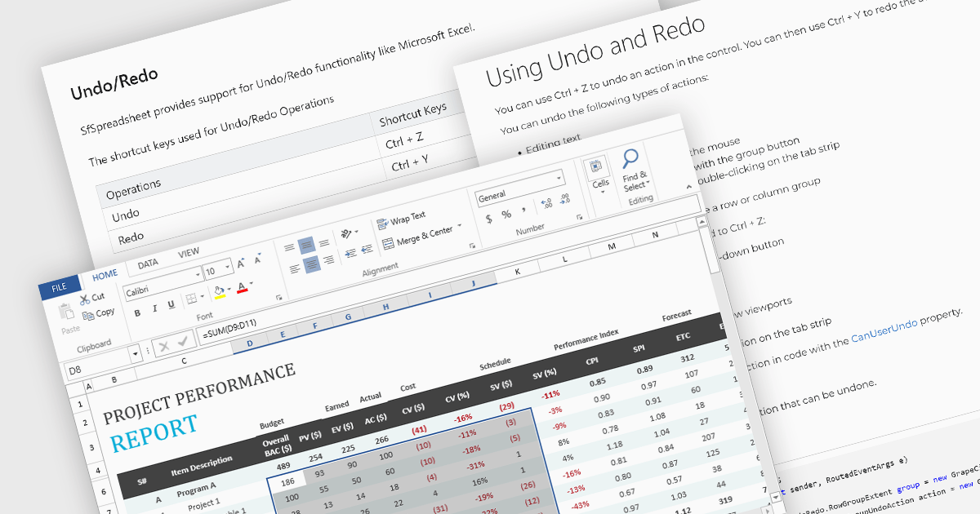The image size is (980, 514).
Task: Toggle Bold formatting
Action: click(x=137, y=312)
